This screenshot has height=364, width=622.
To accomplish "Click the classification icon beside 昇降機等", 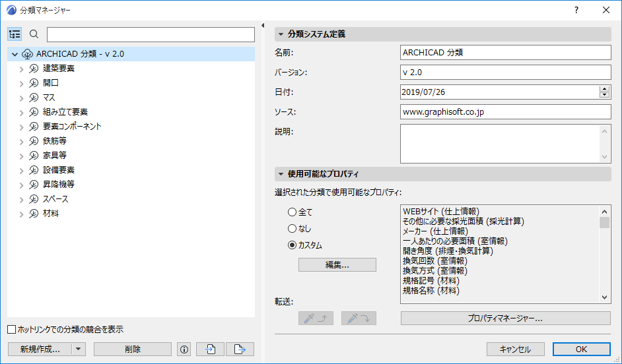I will click(34, 185).
